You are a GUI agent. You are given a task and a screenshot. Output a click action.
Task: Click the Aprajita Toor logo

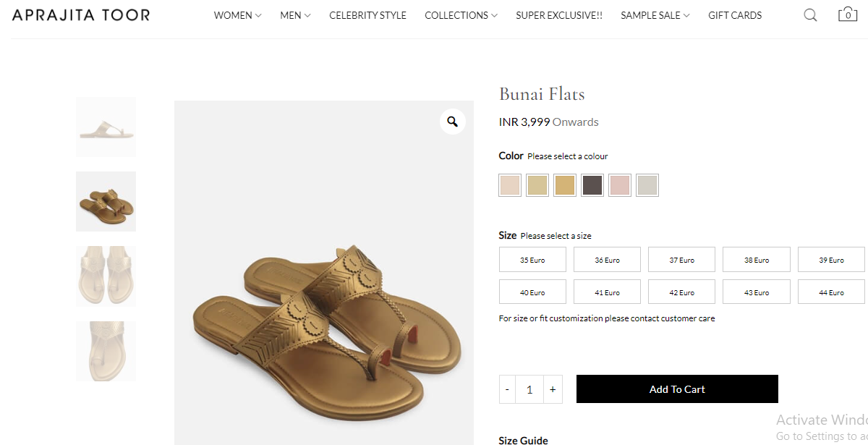(81, 14)
